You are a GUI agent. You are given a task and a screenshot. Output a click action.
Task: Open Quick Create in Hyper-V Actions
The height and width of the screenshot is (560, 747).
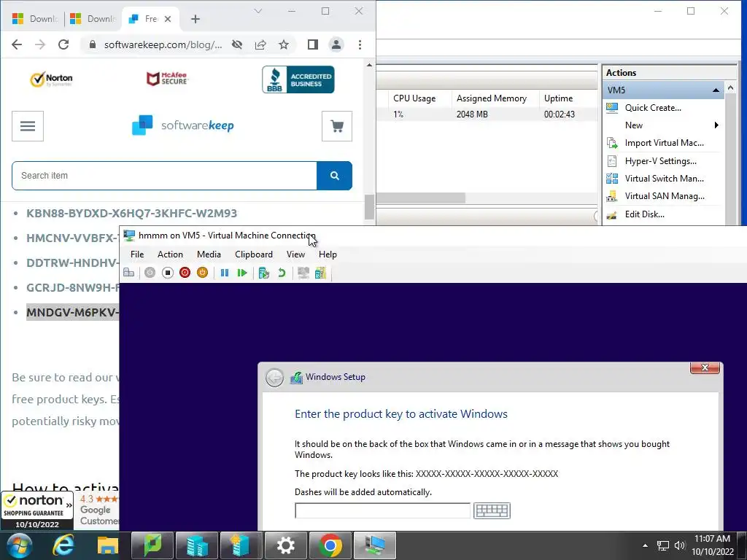[653, 108]
